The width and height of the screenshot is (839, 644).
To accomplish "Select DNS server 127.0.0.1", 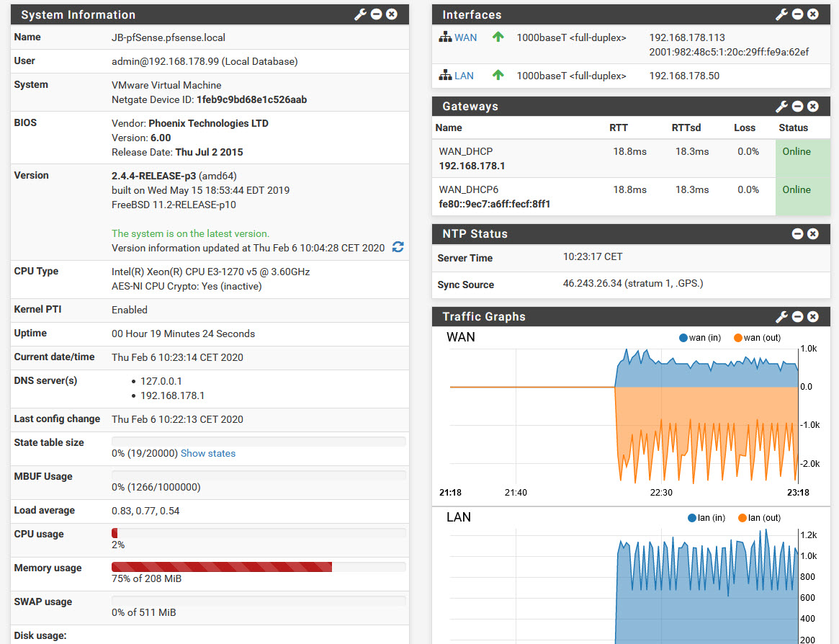I will (x=161, y=381).
